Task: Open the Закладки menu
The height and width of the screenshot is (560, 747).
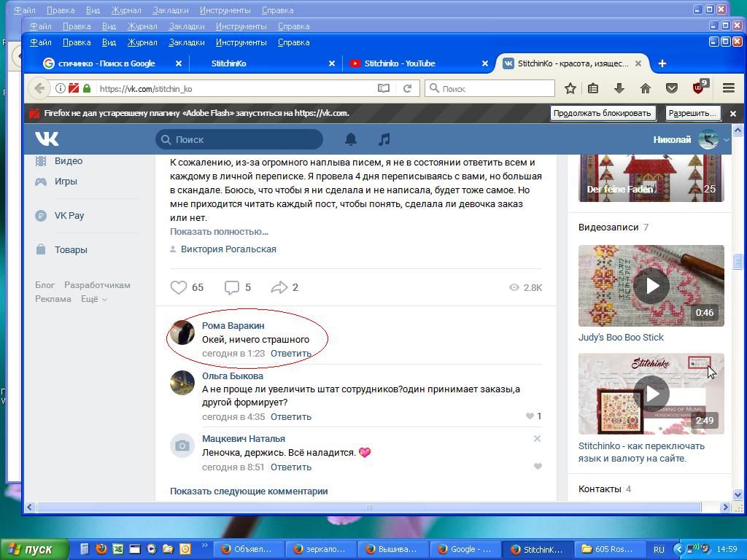Action: [x=186, y=42]
